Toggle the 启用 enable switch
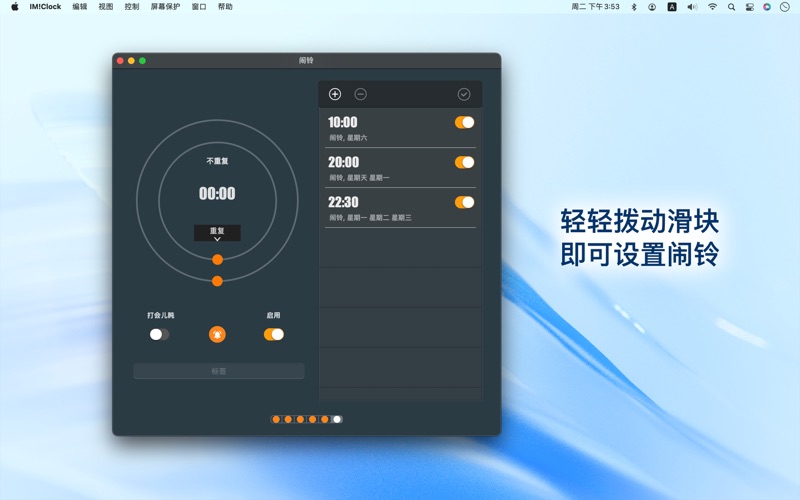Viewport: 800px width, 500px height. [x=274, y=334]
